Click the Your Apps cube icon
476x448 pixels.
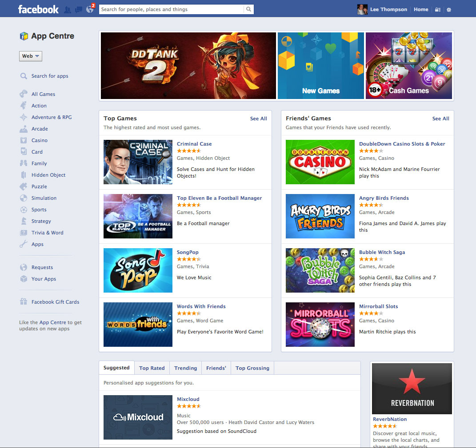(x=24, y=279)
